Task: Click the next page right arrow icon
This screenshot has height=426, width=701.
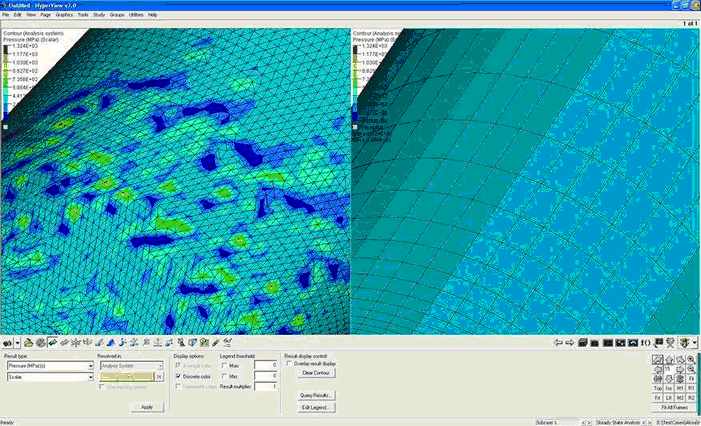Action: (x=568, y=343)
